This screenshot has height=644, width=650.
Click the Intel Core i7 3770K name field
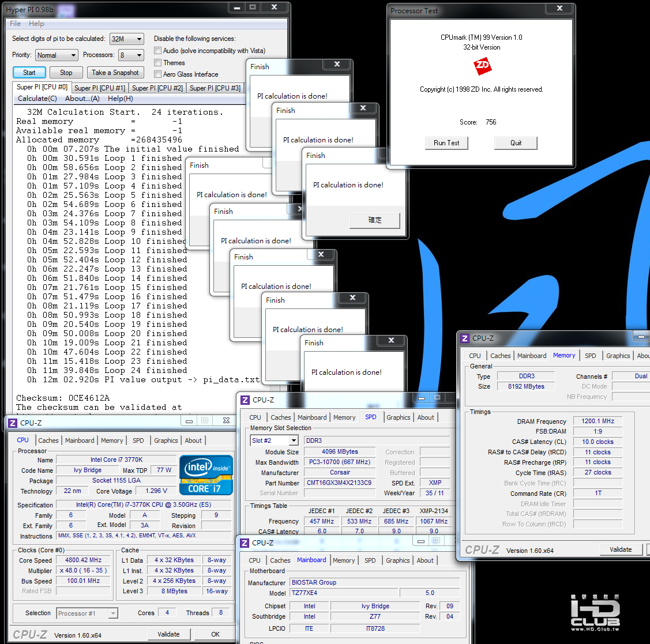point(117,460)
